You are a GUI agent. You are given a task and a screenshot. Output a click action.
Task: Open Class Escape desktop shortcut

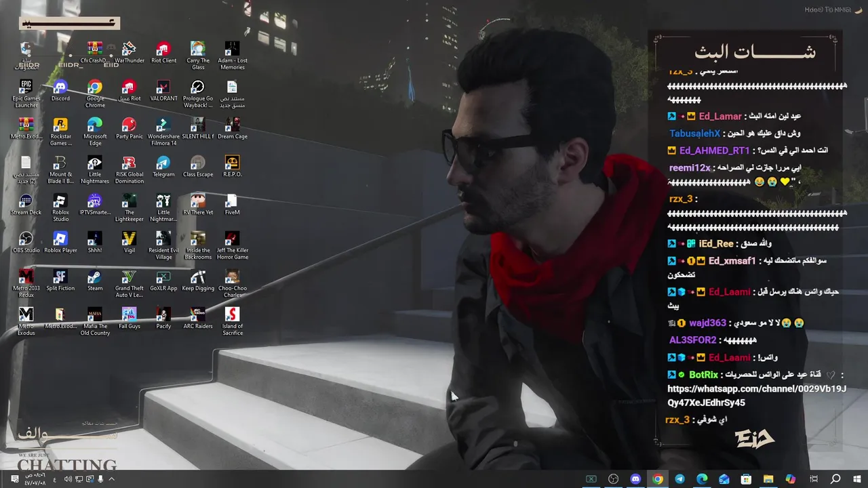pos(198,167)
